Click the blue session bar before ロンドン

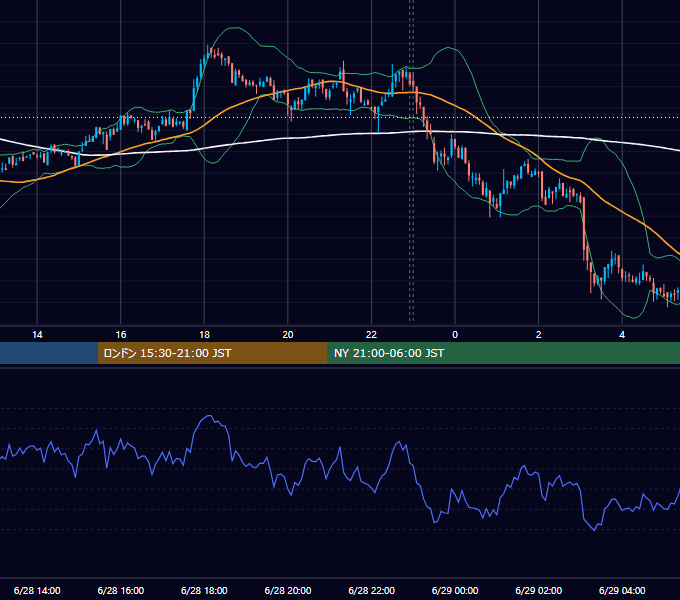click(49, 353)
